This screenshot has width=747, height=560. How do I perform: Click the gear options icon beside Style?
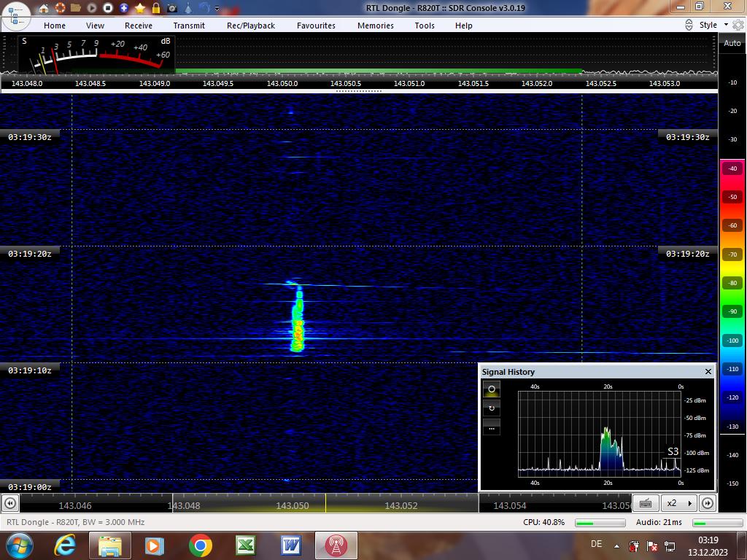click(738, 25)
